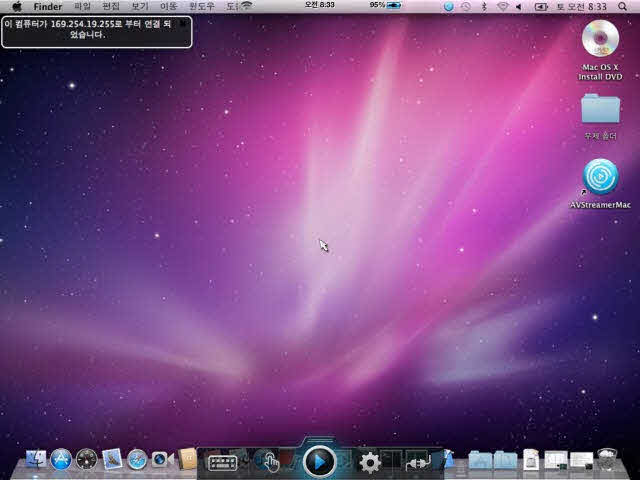Image resolution: width=640 pixels, height=480 pixels.
Task: Open the 이동 menu
Action: click(x=168, y=7)
